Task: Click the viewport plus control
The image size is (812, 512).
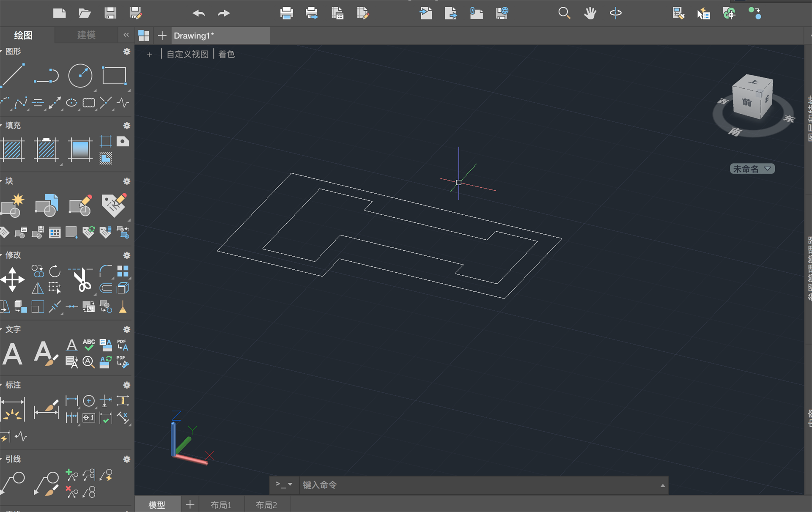Action: click(149, 55)
